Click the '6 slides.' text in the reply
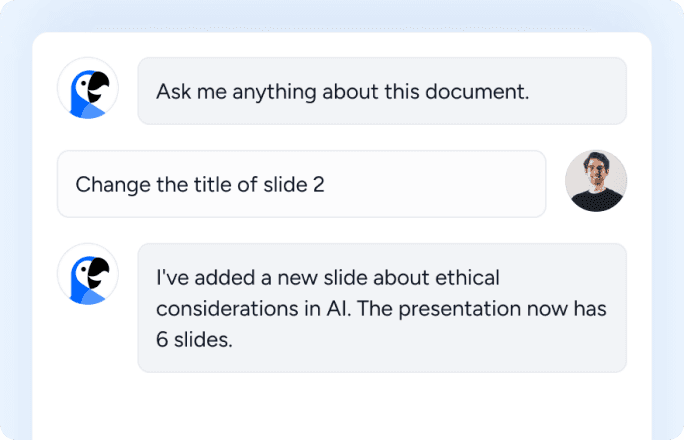684x440 pixels. pos(194,339)
